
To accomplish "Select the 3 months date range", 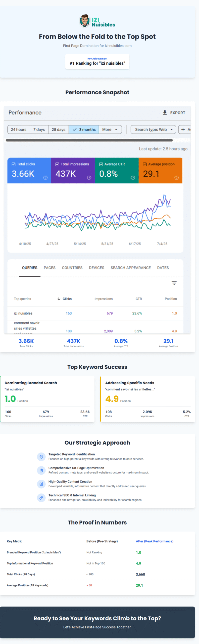I will pyautogui.click(x=84, y=130).
